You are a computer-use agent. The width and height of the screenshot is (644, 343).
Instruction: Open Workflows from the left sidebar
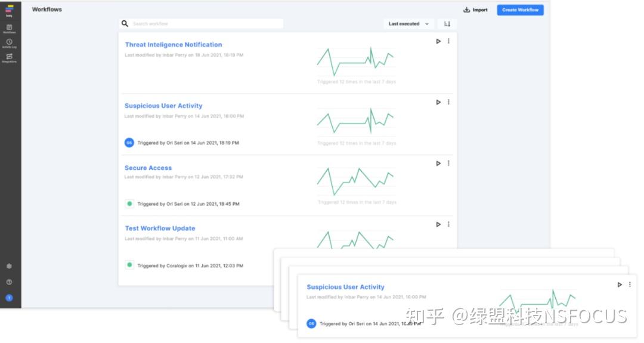point(9,29)
